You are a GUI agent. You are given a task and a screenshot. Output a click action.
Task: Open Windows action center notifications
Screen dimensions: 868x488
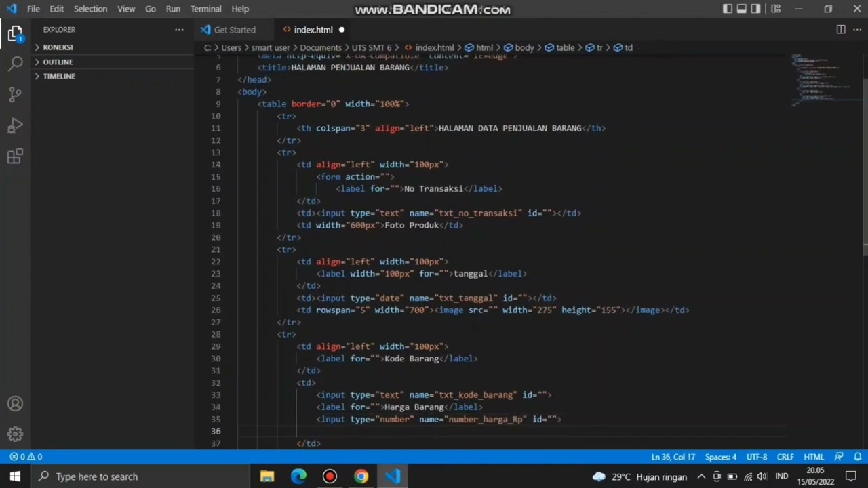pyautogui.click(x=851, y=476)
